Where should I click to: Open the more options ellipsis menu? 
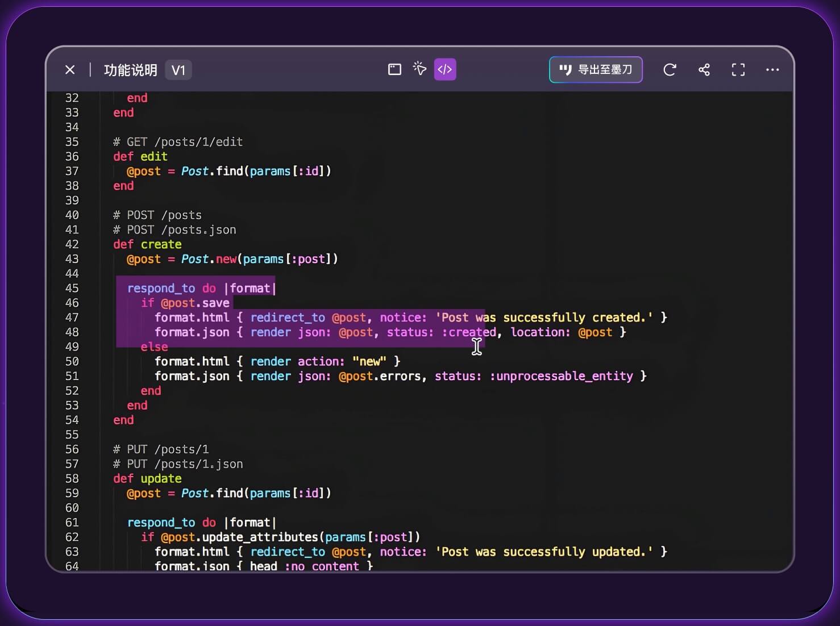772,70
